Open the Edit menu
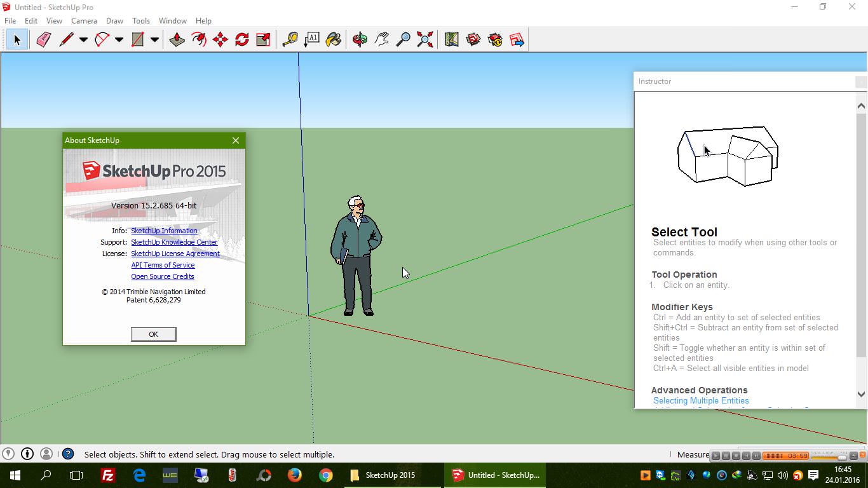This screenshot has width=868, height=488. point(31,21)
